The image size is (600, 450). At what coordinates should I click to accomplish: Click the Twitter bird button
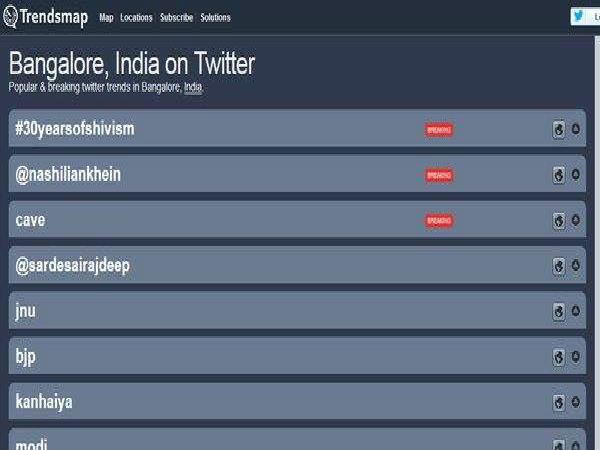[x=579, y=16]
